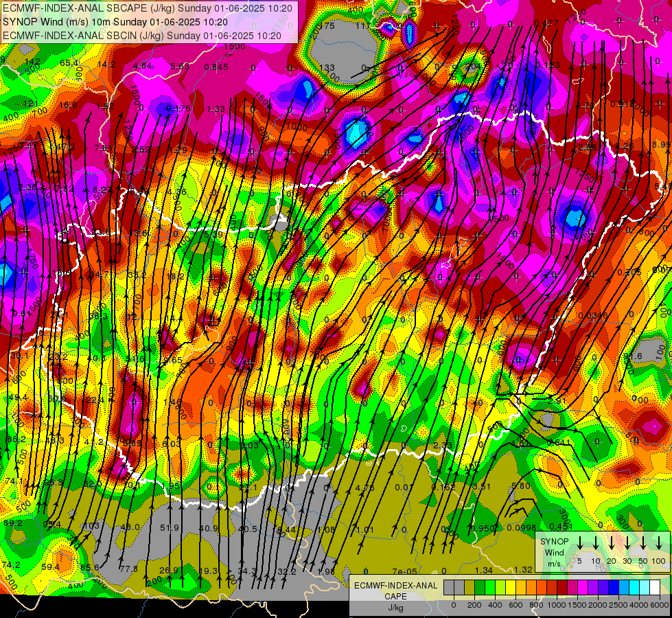The width and height of the screenshot is (672, 618).
Task: Click the map value '40.9'
Action: point(209,528)
